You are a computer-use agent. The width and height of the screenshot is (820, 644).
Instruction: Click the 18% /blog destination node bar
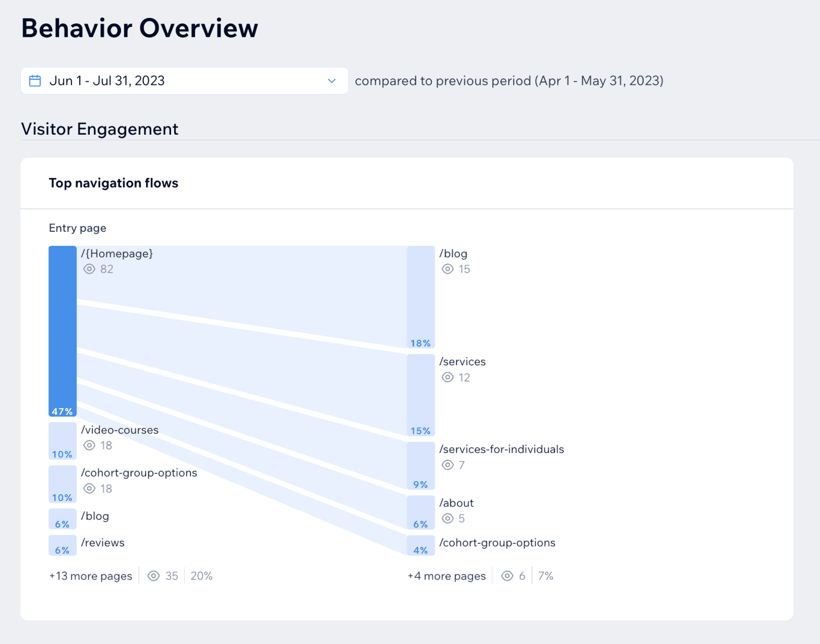420,296
